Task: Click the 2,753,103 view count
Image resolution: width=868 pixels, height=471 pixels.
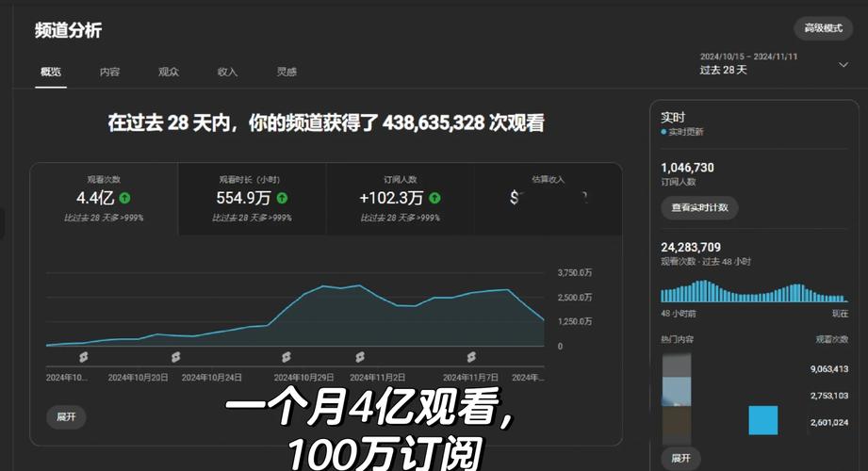Action: tap(829, 396)
